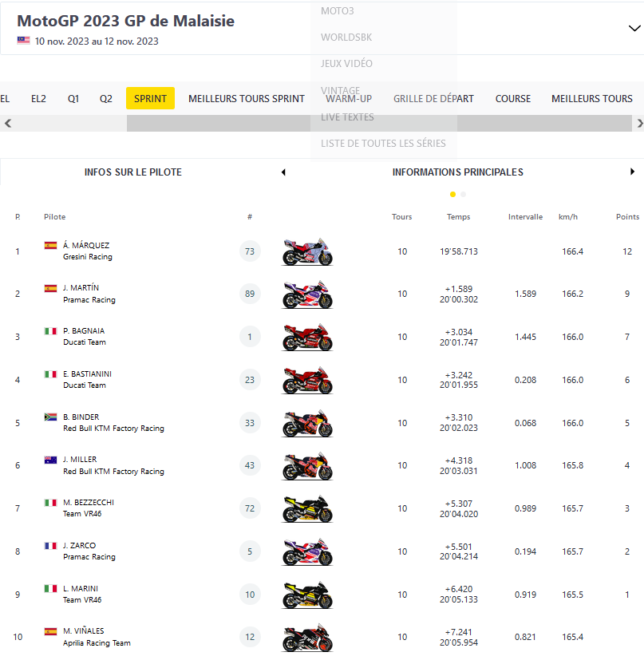
Task: Click M. Bezzecchi's yellow VR46 bike icon
Action: (307, 509)
